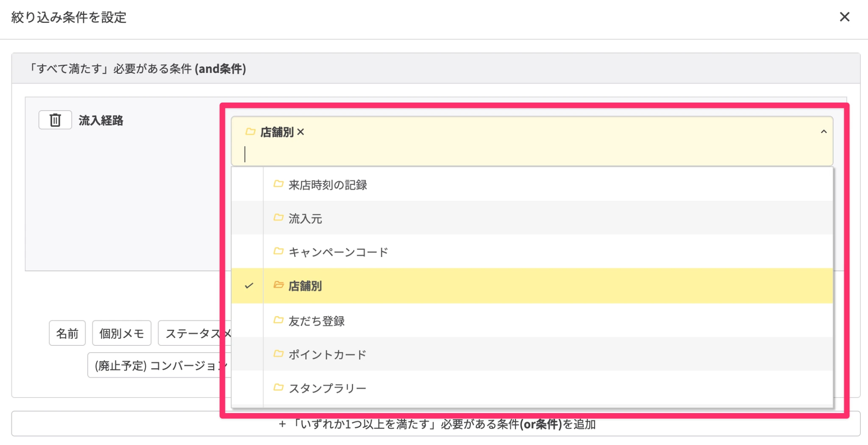
Task: Choose キャンペーンコード from the list
Action: click(x=532, y=252)
